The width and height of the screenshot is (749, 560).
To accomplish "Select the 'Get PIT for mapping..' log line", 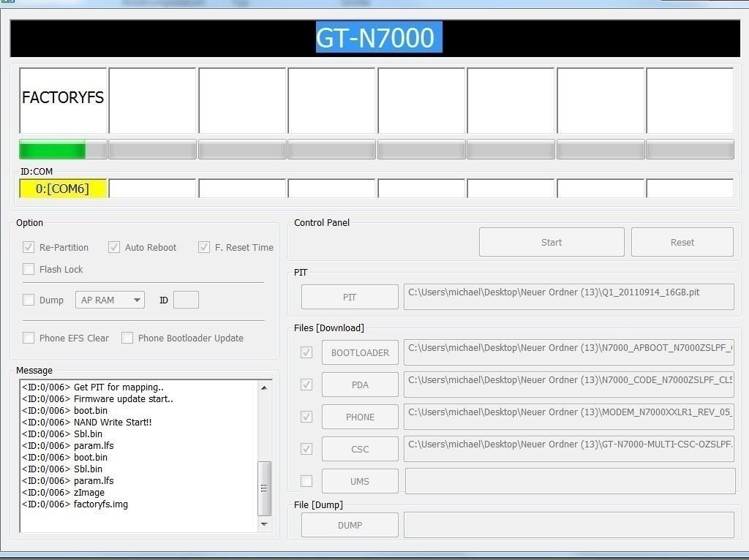I will pyautogui.click(x=93, y=387).
